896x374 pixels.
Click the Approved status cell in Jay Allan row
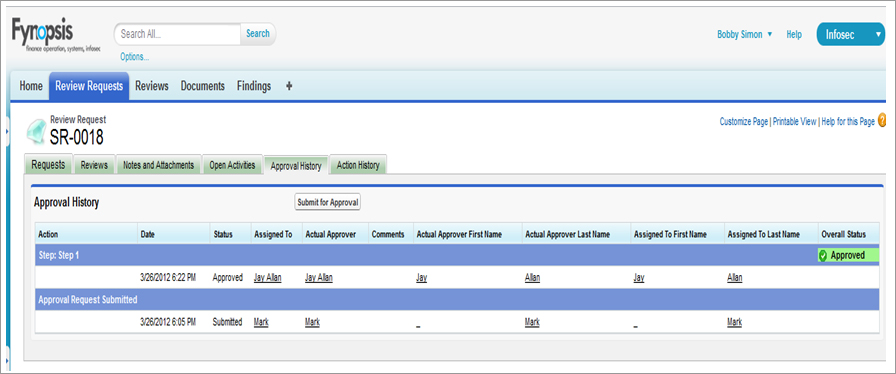pyautogui.click(x=228, y=277)
